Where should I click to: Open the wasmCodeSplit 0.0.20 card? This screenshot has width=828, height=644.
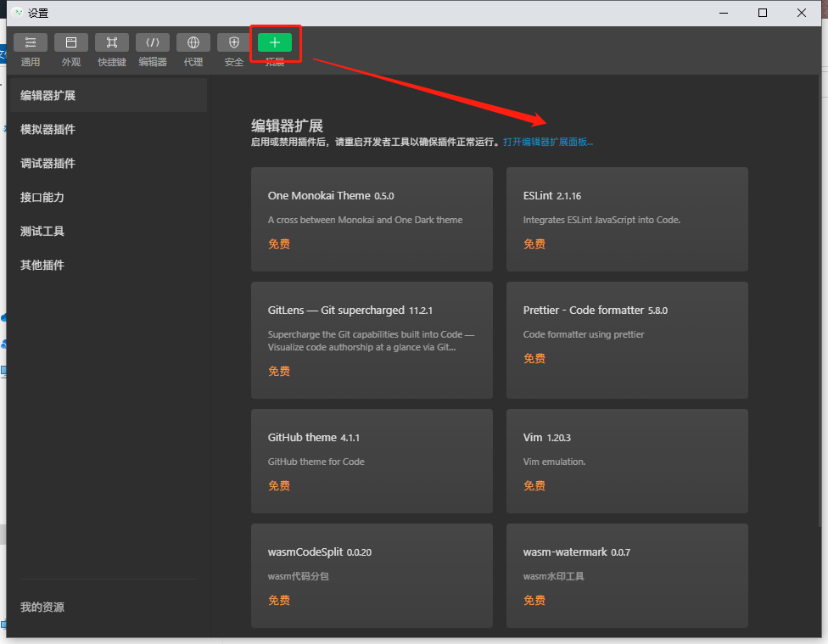pyautogui.click(x=372, y=575)
